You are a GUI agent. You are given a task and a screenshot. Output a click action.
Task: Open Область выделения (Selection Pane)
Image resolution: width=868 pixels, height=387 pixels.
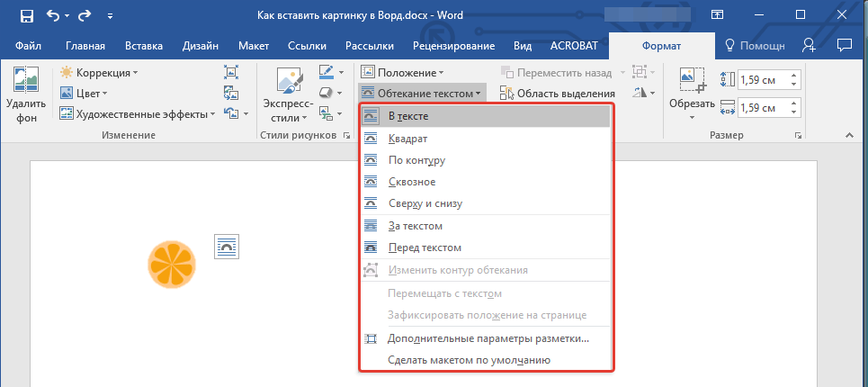pos(559,93)
